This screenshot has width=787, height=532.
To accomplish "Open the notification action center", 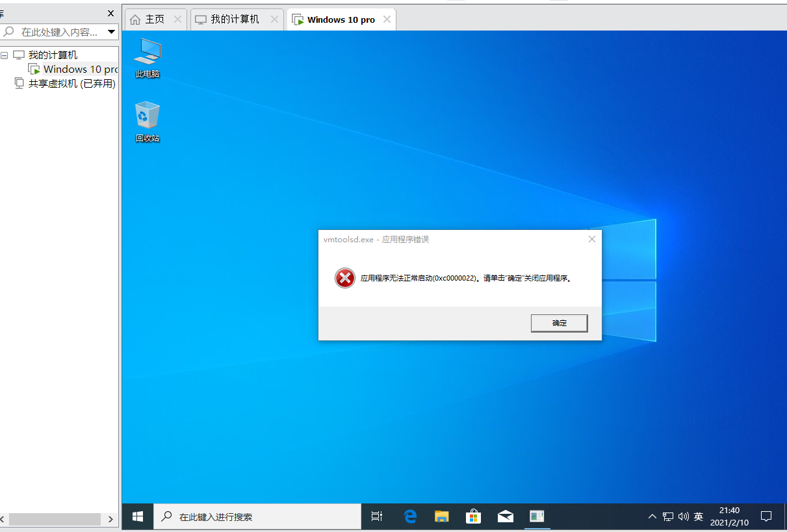I will point(766,516).
